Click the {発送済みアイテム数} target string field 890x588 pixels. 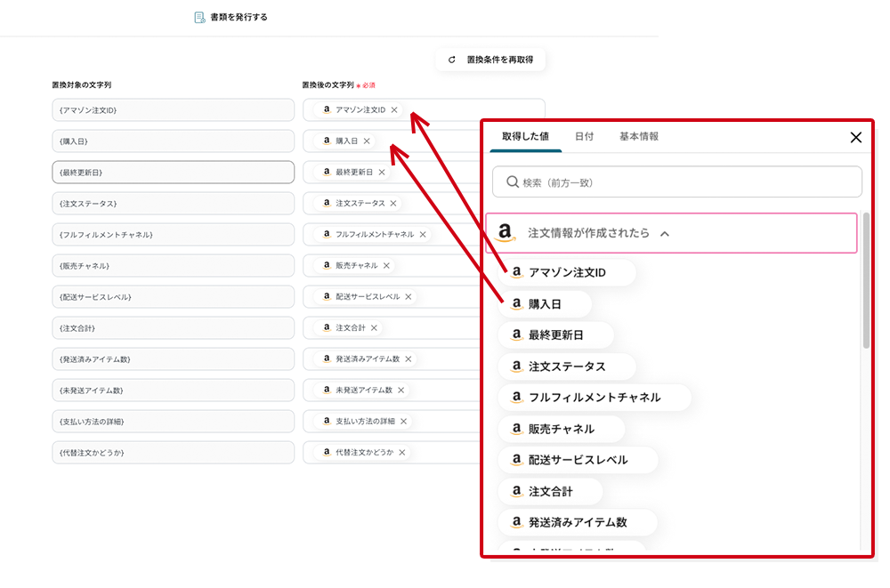click(174, 360)
